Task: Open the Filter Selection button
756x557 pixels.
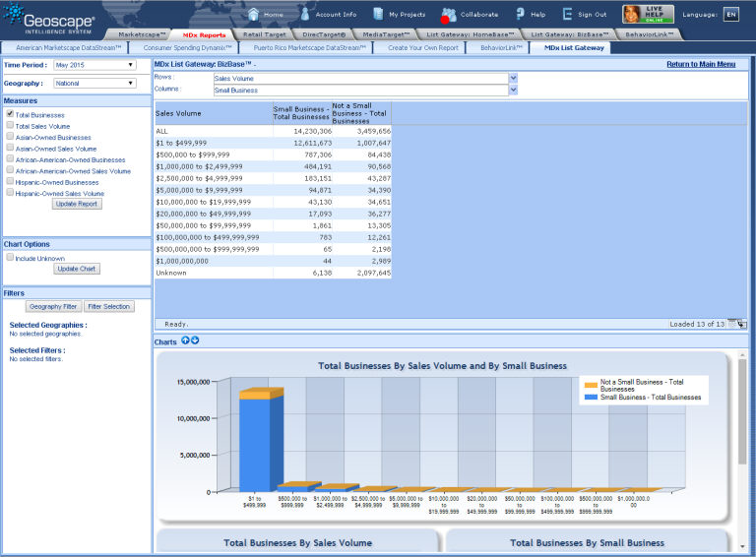Action: click(109, 306)
